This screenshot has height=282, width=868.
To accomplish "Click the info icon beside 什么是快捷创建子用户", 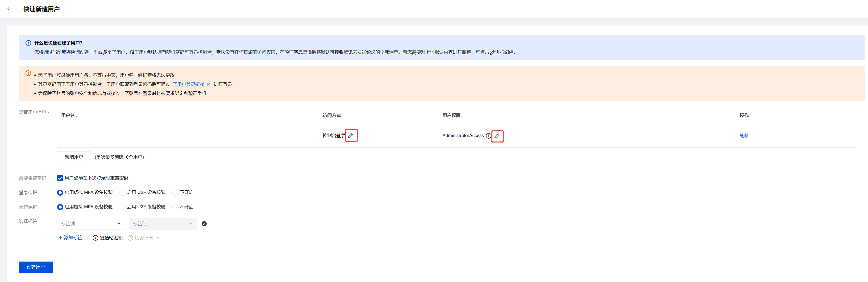I will pyautogui.click(x=28, y=43).
